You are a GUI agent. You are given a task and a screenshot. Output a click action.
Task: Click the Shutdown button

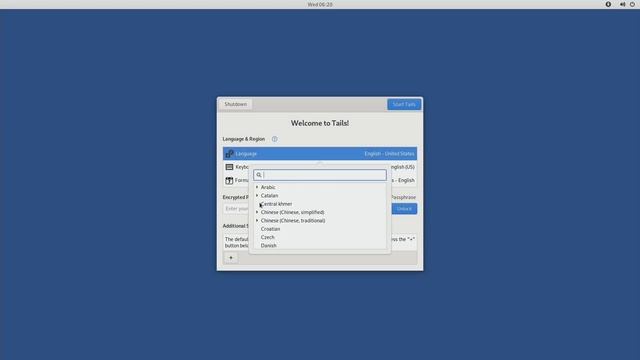click(x=236, y=104)
